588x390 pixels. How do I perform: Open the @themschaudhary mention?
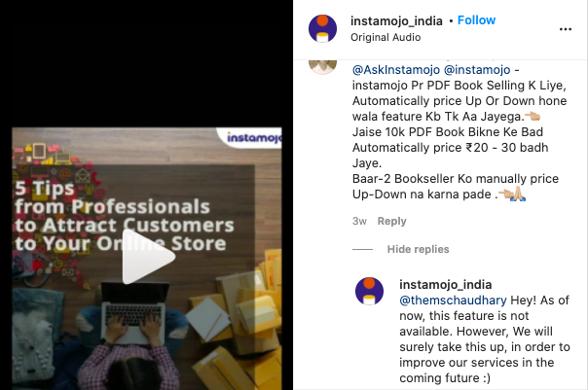453,301
